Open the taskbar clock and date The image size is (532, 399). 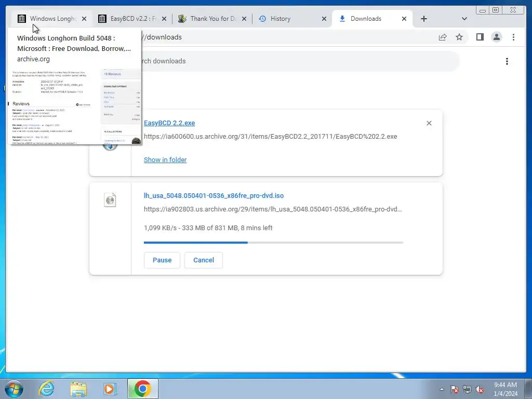click(x=506, y=389)
